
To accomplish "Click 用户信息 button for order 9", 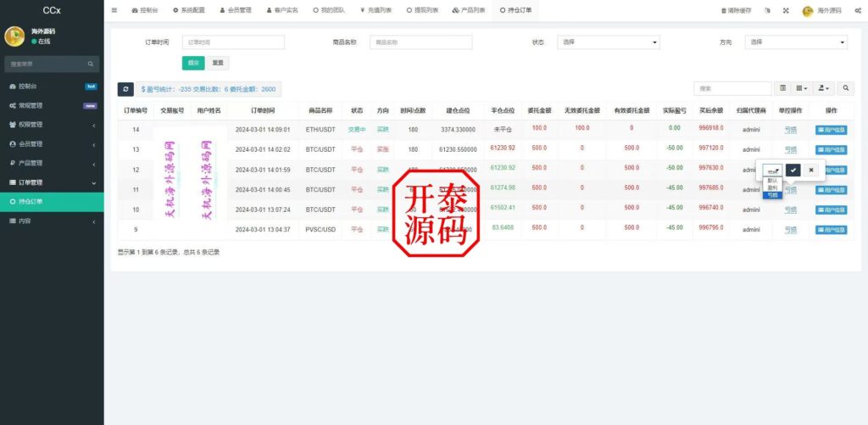I will click(831, 230).
